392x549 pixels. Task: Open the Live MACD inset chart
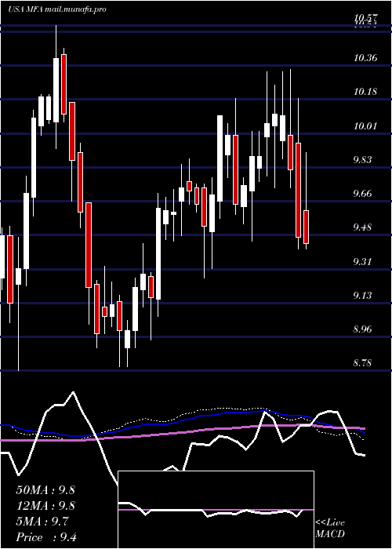click(x=216, y=510)
